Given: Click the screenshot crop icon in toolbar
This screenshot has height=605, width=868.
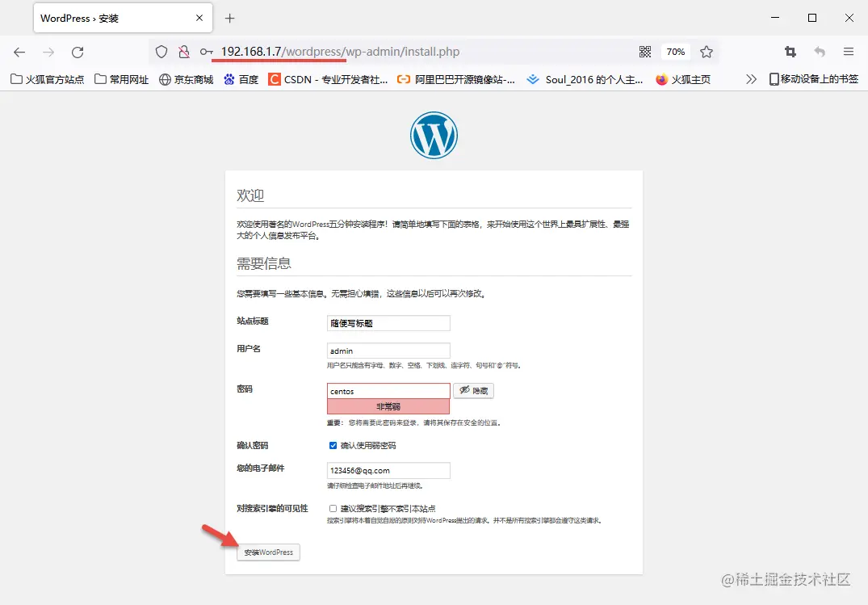Looking at the screenshot, I should [x=790, y=51].
